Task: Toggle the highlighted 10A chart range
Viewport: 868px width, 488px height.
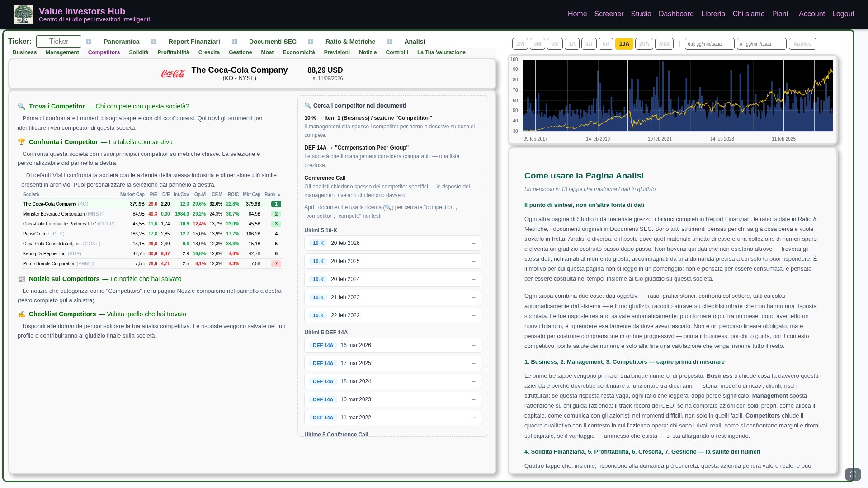Action: pos(624,44)
